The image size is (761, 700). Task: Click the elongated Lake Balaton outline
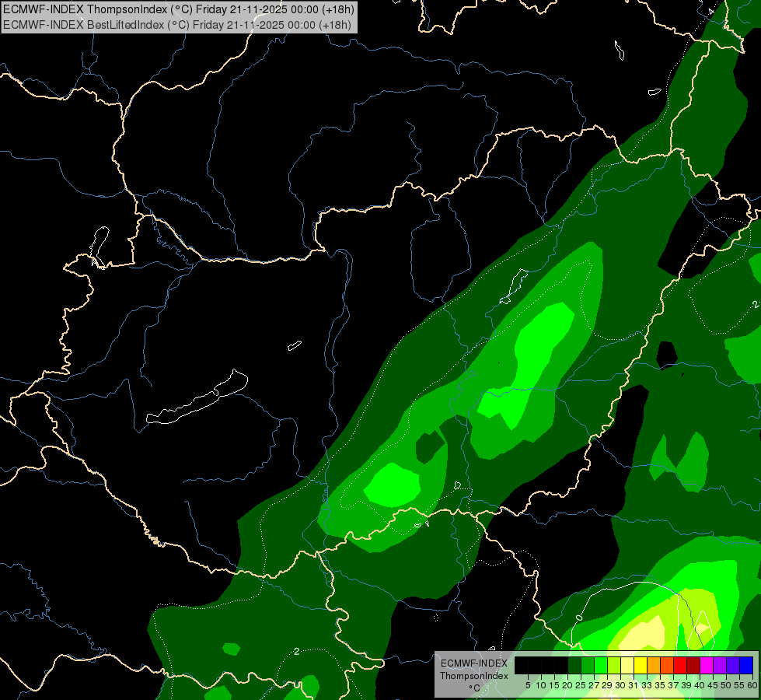(197, 398)
